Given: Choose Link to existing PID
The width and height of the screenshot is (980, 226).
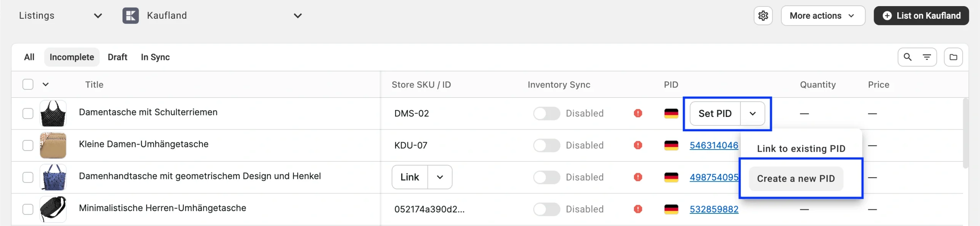Looking at the screenshot, I should click(x=801, y=149).
